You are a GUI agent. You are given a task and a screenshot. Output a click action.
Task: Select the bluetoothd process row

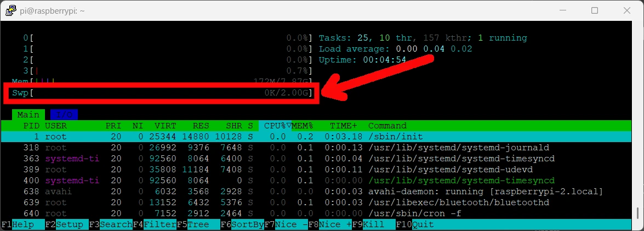(316, 203)
